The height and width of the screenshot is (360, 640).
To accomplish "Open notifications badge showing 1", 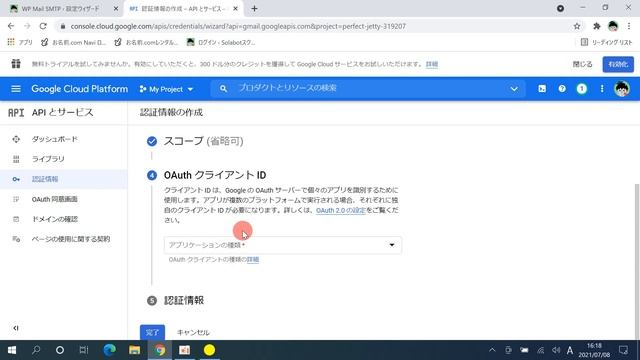I will 582,89.
